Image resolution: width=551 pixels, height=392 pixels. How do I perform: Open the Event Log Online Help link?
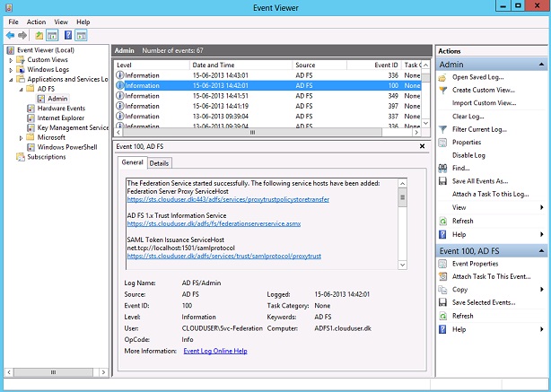tap(215, 351)
